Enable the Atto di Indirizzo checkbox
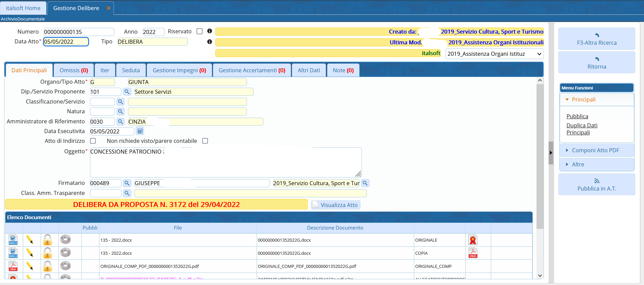The height and width of the screenshot is (285, 644). point(93,141)
